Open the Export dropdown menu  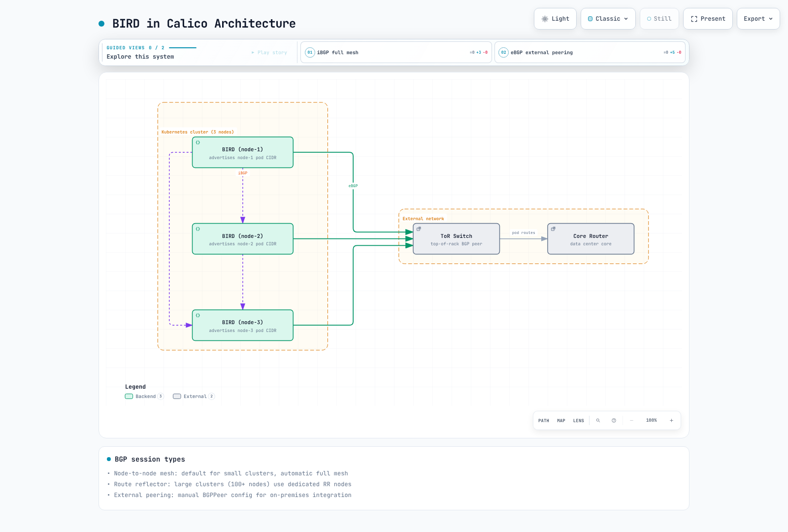coord(758,19)
